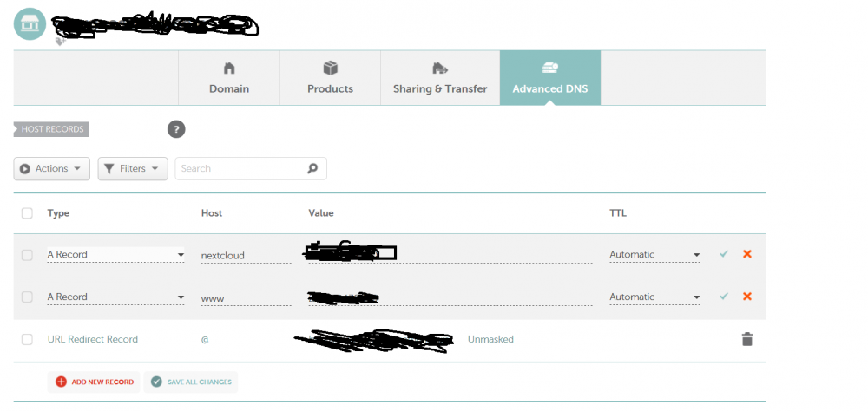Viewport: 868px width, 411px height.
Task: Click the Sharing & Transfer arrow icon
Action: tap(440, 68)
